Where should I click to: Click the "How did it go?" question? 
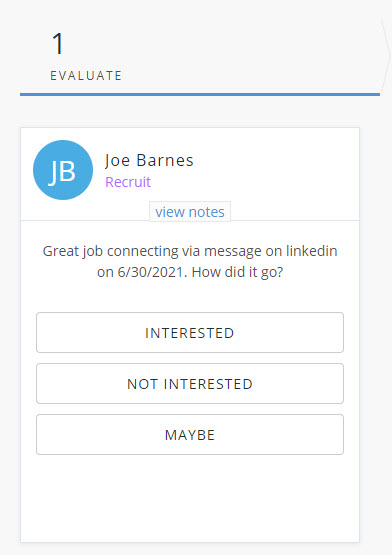click(237, 272)
